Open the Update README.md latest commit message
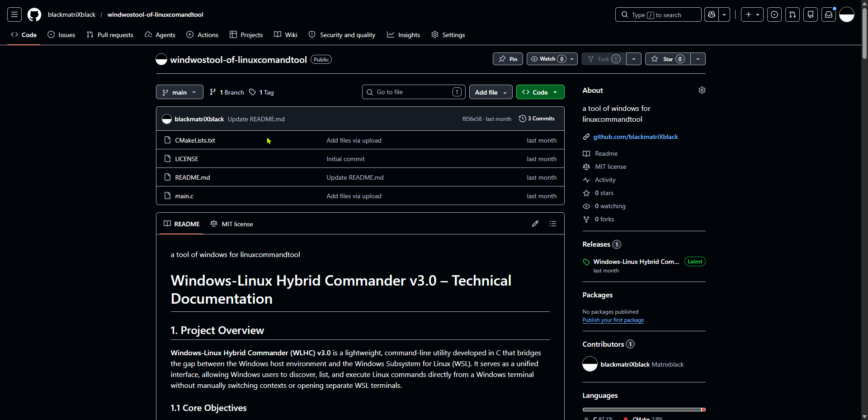The height and width of the screenshot is (420, 868). (256, 119)
